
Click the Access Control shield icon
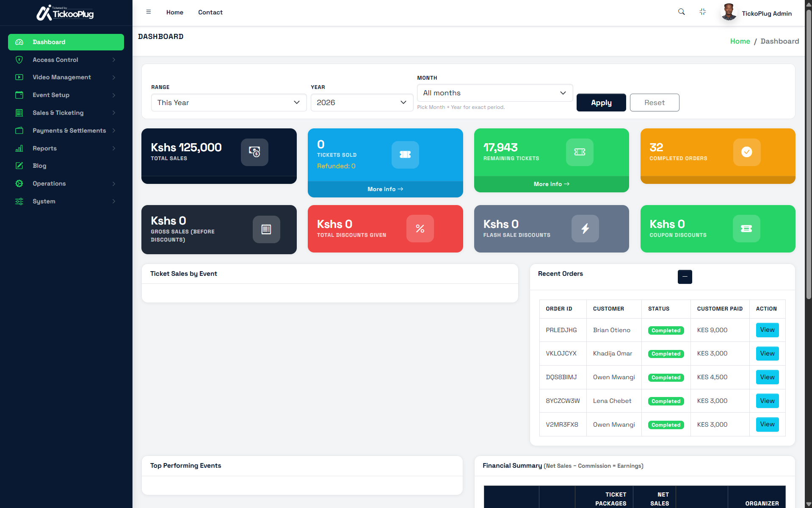point(19,59)
